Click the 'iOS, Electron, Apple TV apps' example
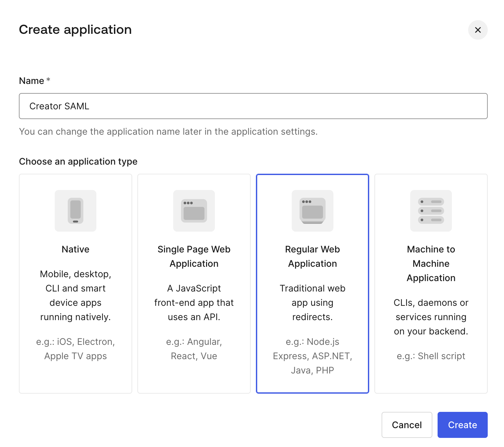The height and width of the screenshot is (447, 504). [76, 349]
